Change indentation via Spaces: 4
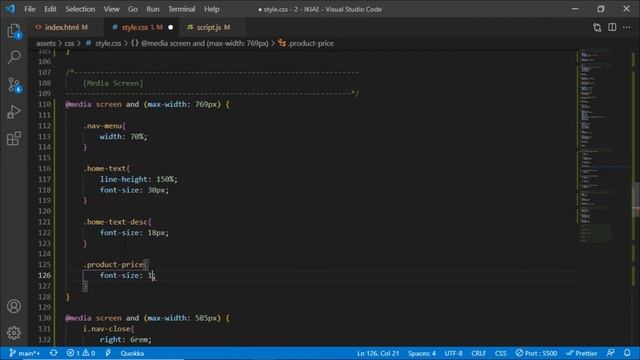 coord(422,353)
